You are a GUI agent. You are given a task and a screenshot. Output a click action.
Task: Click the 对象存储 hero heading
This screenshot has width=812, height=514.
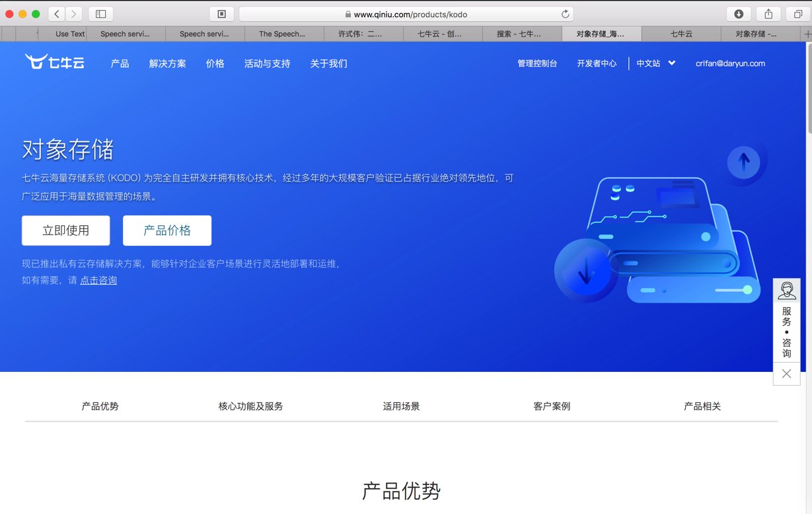click(x=68, y=150)
